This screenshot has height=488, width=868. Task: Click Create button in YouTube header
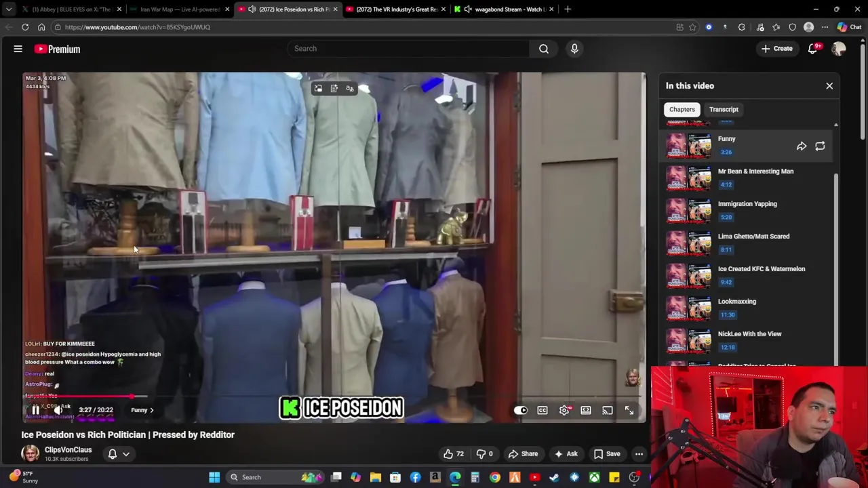(x=777, y=49)
